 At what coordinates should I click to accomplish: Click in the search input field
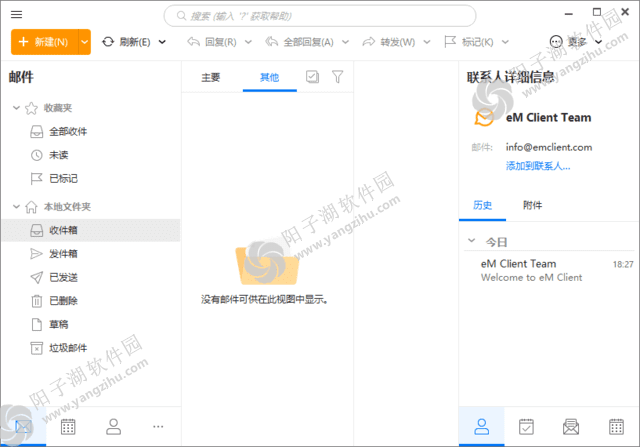click(x=320, y=16)
